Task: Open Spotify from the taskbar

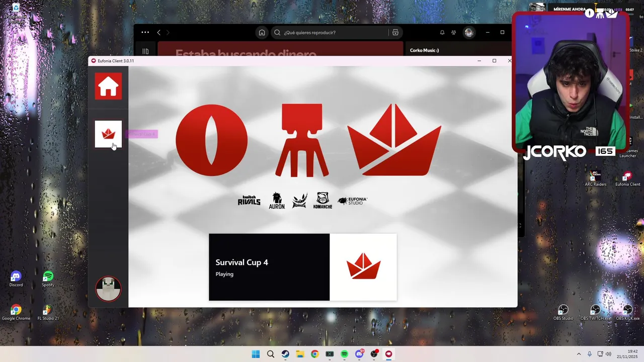Action: click(344, 354)
